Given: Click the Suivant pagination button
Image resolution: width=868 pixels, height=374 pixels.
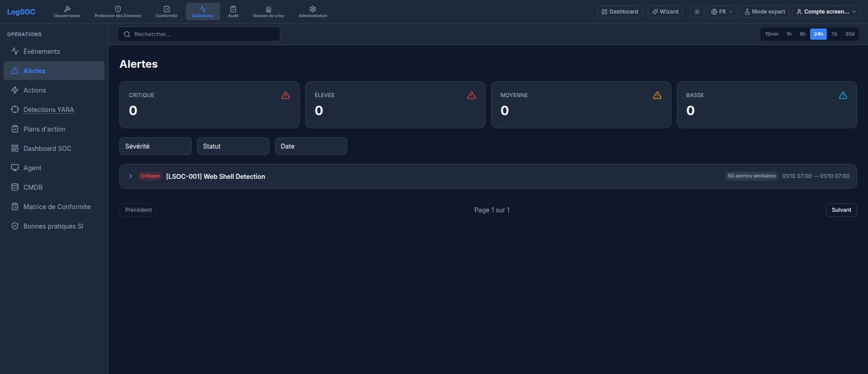Looking at the screenshot, I should [841, 210].
